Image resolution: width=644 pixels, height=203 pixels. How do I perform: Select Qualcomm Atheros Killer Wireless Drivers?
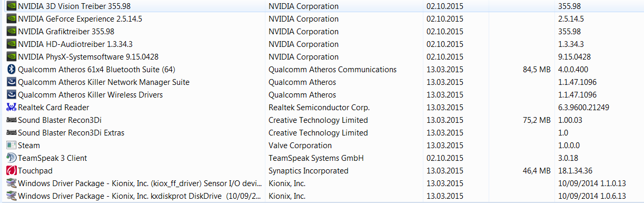coord(322,95)
